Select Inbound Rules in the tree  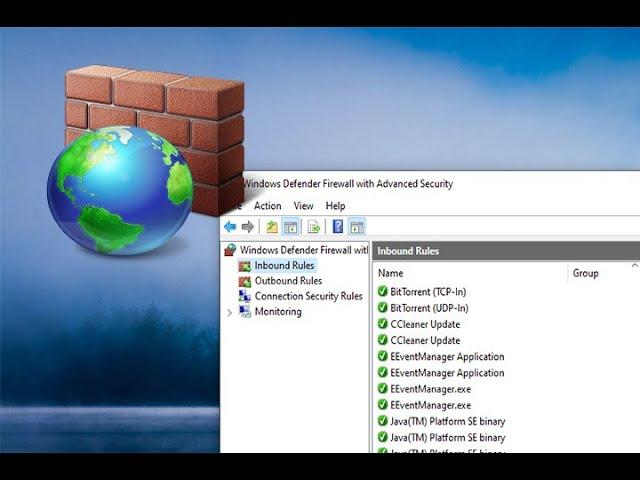(284, 265)
